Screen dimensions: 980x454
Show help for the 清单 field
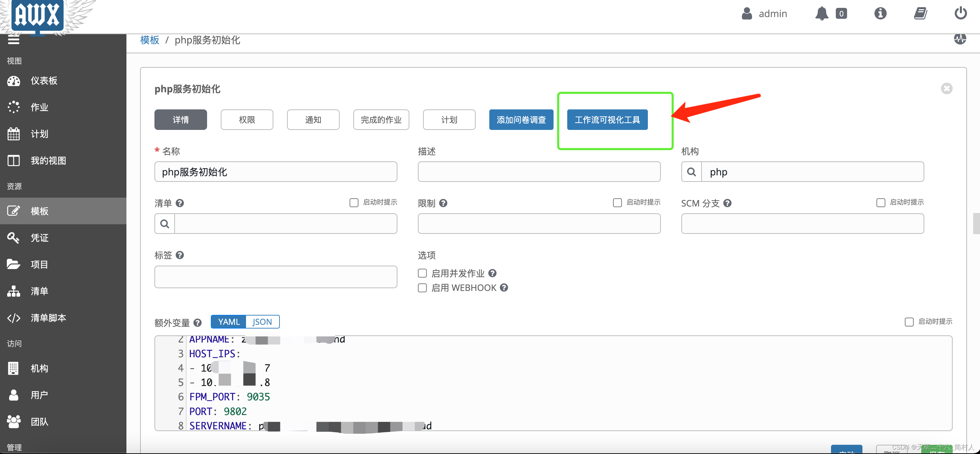click(180, 203)
